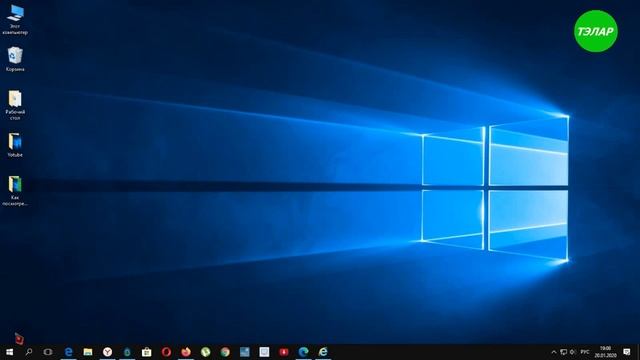Viewport: 640px width, 360px height.
Task: Click the red square taskbar icon
Action: click(x=284, y=352)
